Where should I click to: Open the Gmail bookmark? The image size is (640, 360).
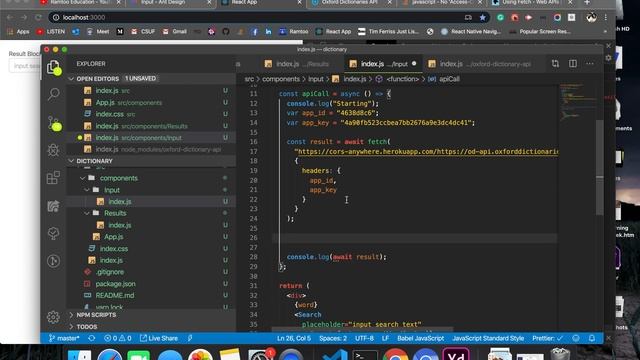point(175,31)
